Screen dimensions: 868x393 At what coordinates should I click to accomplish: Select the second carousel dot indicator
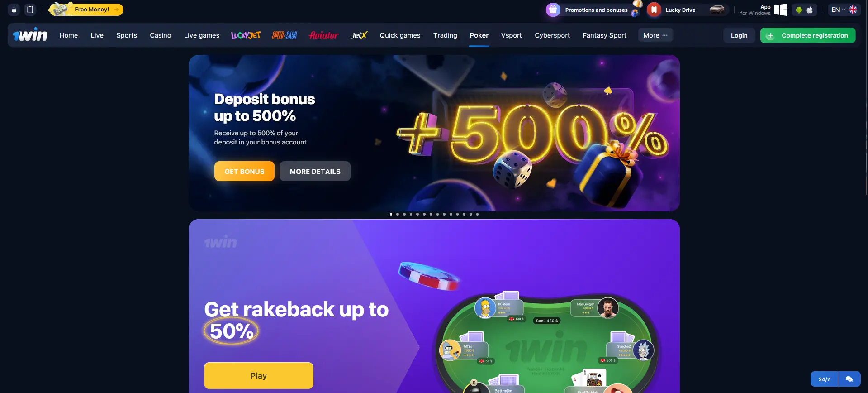tap(398, 214)
